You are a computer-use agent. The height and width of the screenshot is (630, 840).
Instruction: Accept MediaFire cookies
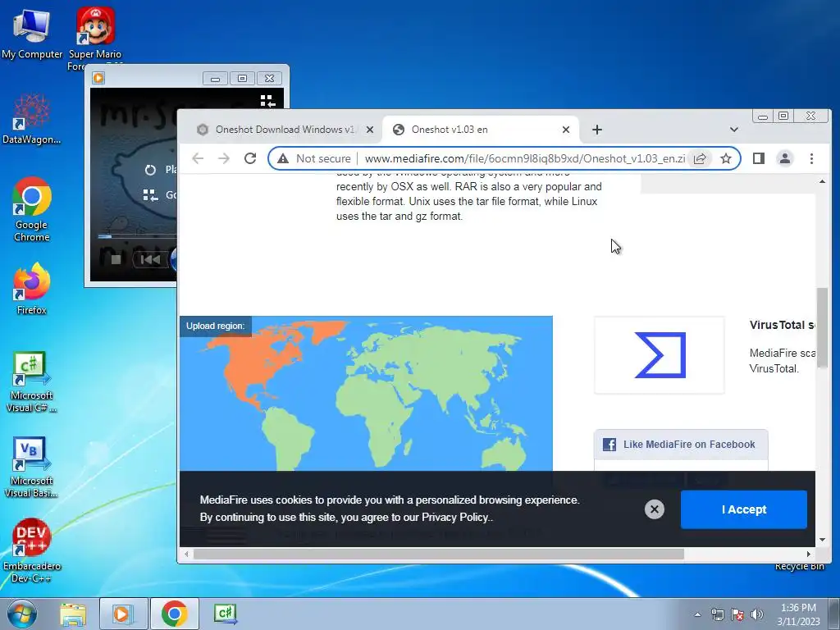point(743,509)
